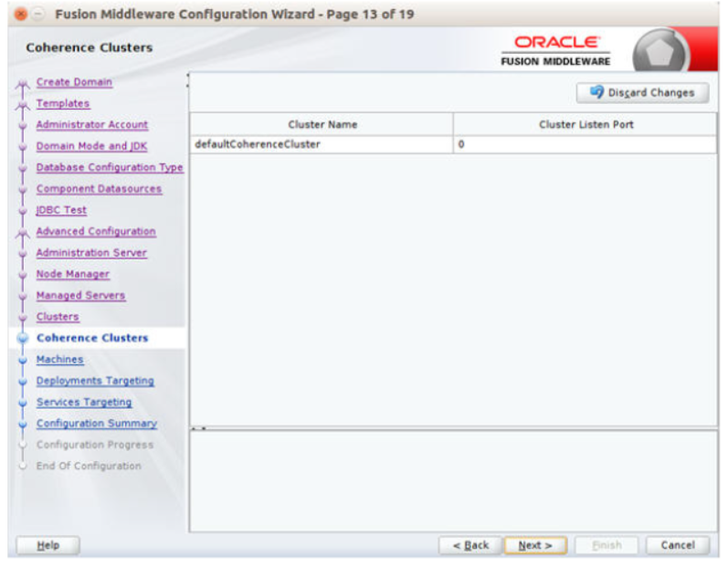The width and height of the screenshot is (728, 568).
Task: Click the Cluster Name column header
Action: point(322,124)
